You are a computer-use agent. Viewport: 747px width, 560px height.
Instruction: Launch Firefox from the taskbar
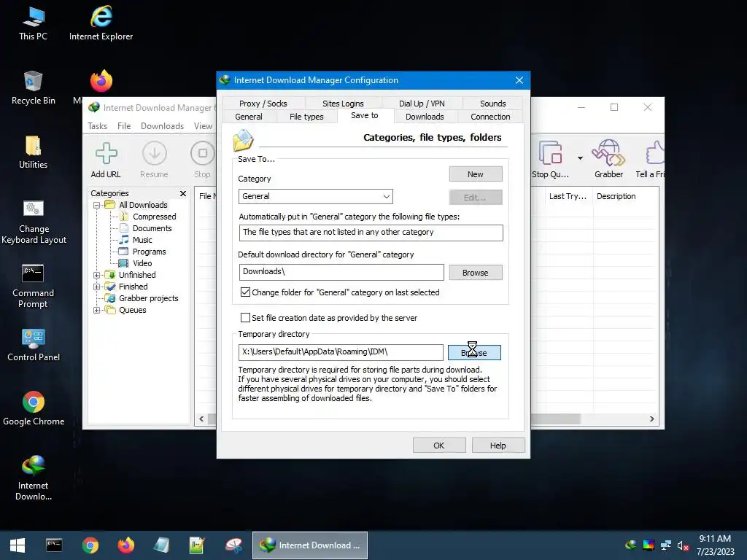tap(125, 545)
